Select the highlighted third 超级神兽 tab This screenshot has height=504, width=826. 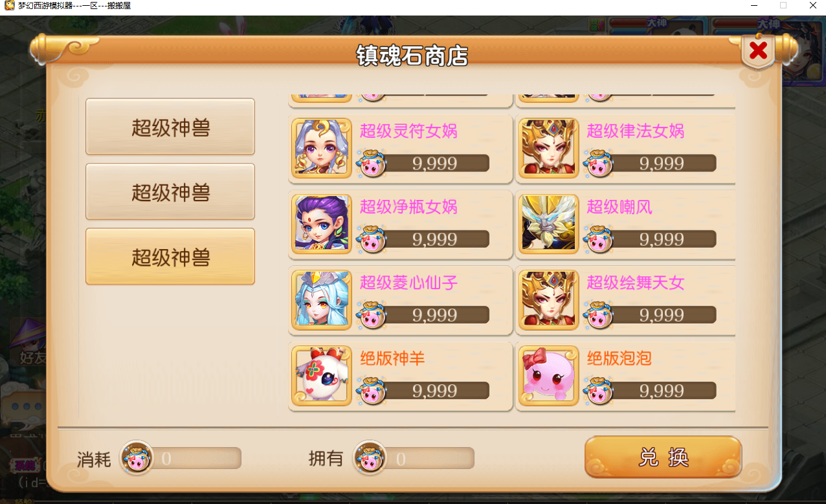coord(170,256)
